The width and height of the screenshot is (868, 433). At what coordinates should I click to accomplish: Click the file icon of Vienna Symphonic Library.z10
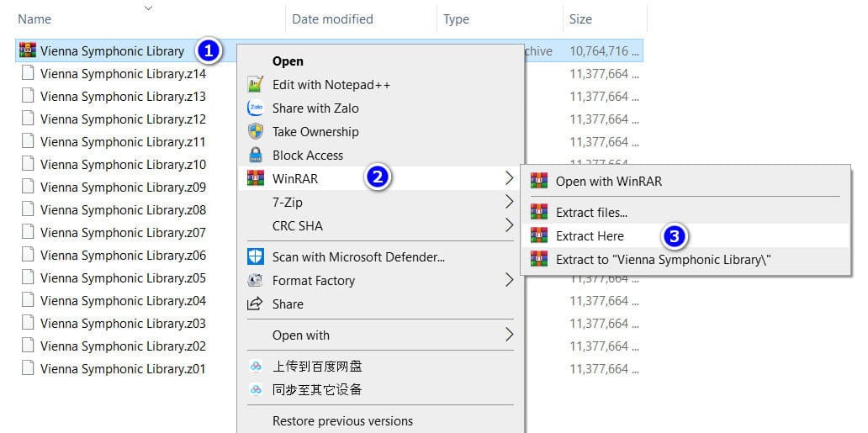[28, 164]
